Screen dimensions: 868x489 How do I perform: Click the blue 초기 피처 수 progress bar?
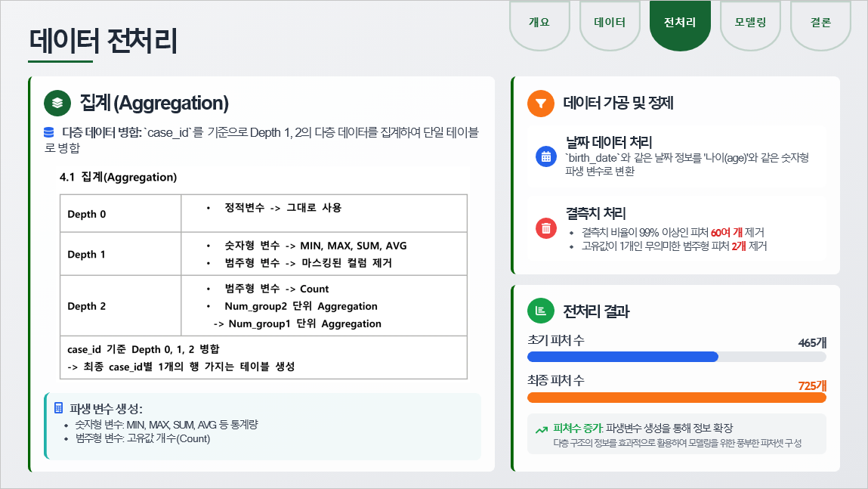622,357
